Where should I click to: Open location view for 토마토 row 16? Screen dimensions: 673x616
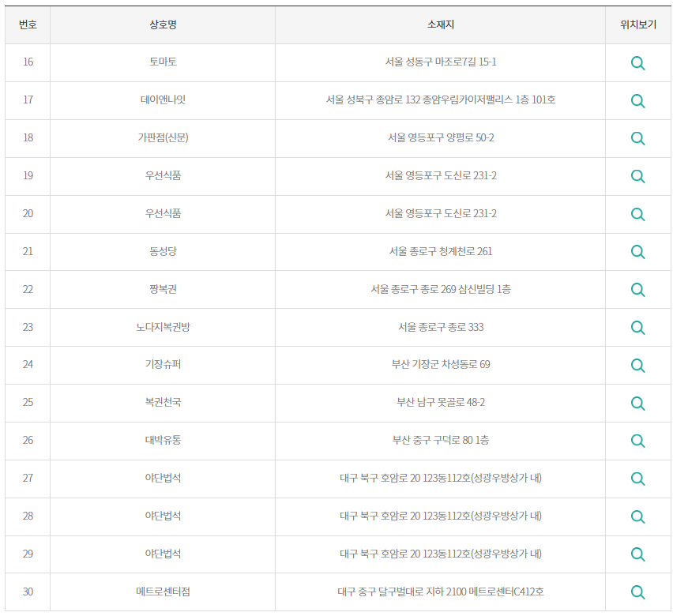pos(637,63)
